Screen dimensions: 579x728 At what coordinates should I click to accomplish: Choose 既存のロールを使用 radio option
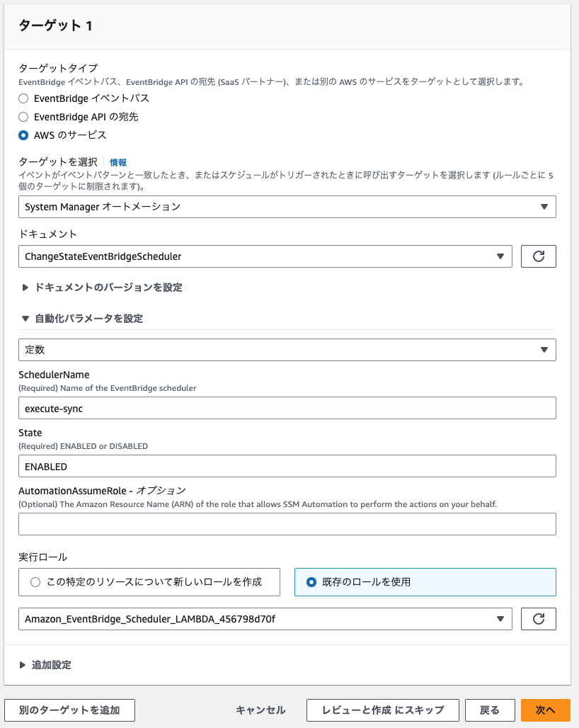pos(425,582)
